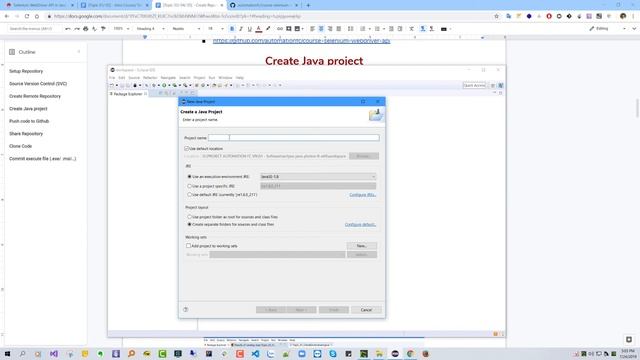Viewport: 640px width, 360px height.
Task: Toggle Italic formatting in Docs toolbar
Action: [241, 29]
